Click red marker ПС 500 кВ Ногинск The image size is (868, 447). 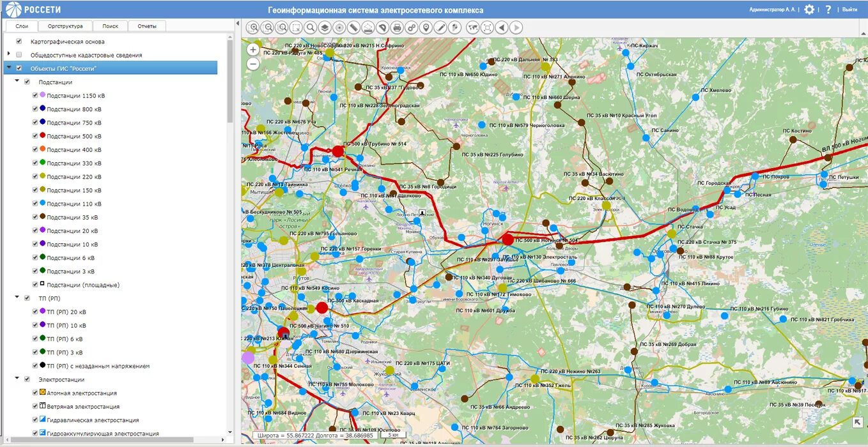508,239
